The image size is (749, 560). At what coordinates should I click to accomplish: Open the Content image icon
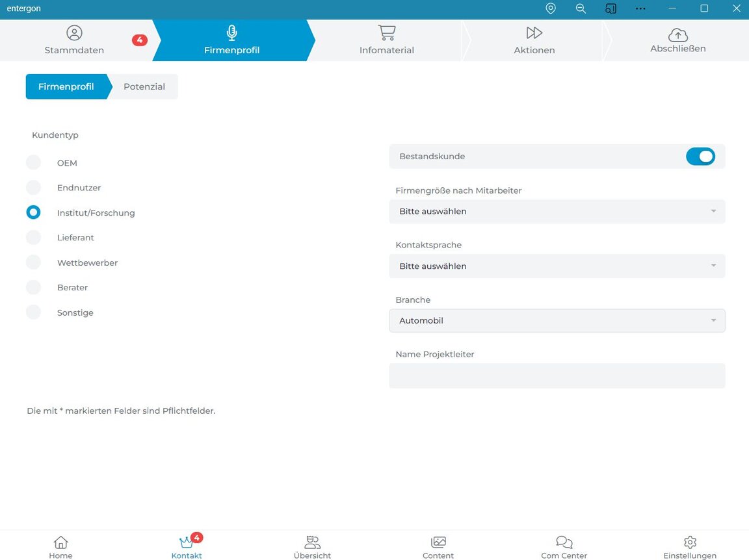438,547
